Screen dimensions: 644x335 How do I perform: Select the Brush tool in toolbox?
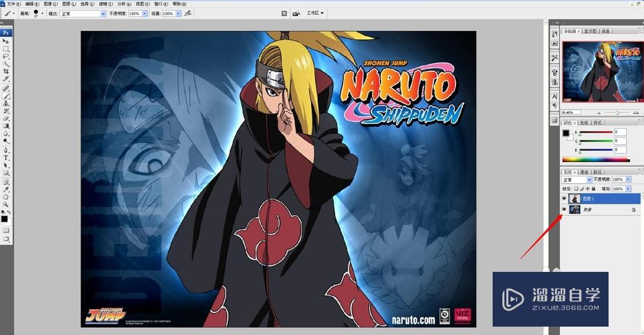[x=5, y=96]
